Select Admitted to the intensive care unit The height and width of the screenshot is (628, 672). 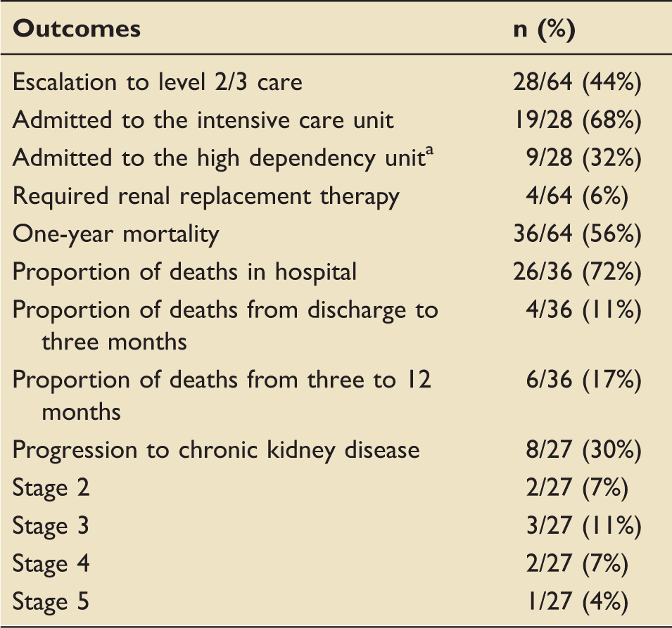(x=203, y=120)
